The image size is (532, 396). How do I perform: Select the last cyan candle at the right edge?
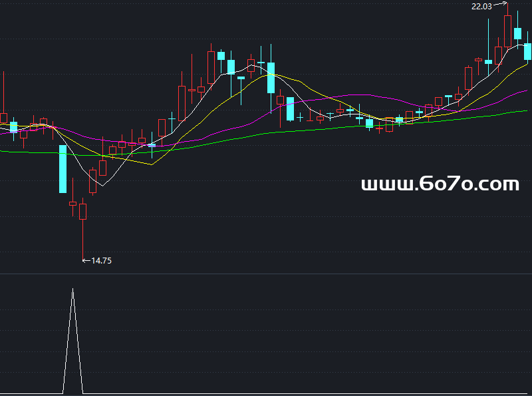(x=527, y=51)
